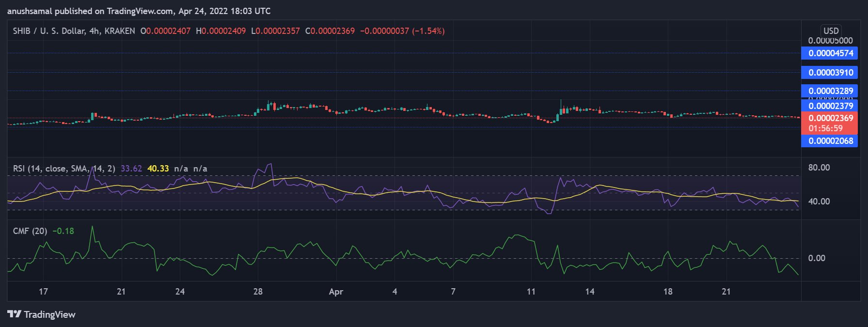This screenshot has height=327, width=868.
Task: Select the SHIB / U. S. Dollar symbol title
Action: (x=74, y=31)
